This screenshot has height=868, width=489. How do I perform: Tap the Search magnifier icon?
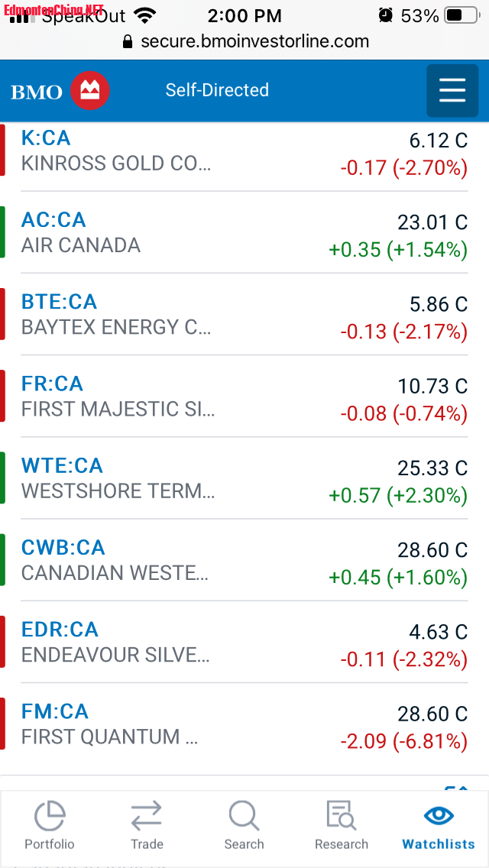click(x=244, y=815)
